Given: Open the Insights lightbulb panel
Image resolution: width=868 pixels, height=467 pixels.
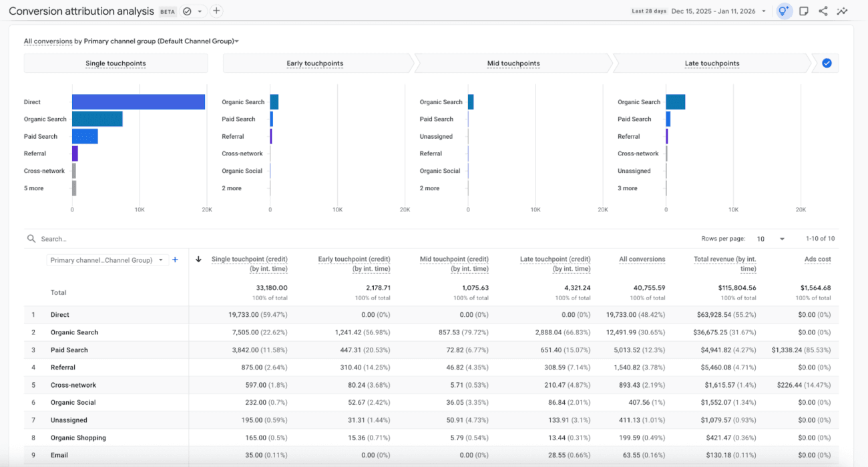Looking at the screenshot, I should pos(784,11).
